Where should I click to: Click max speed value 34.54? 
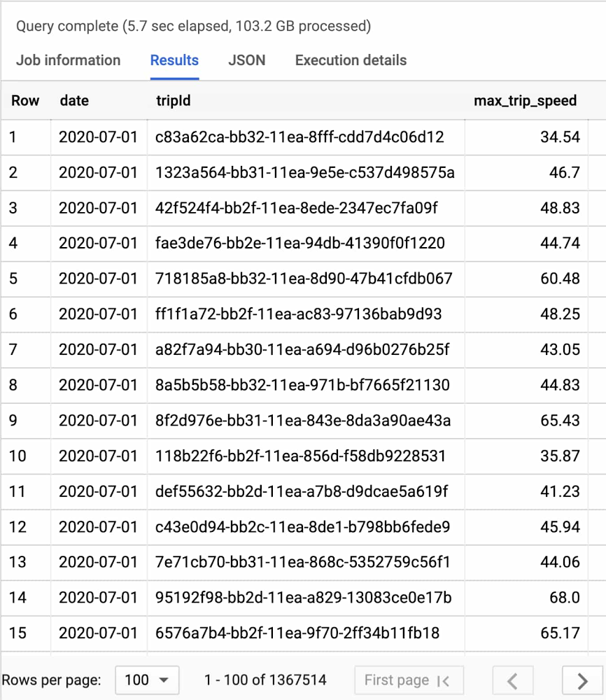pos(560,137)
